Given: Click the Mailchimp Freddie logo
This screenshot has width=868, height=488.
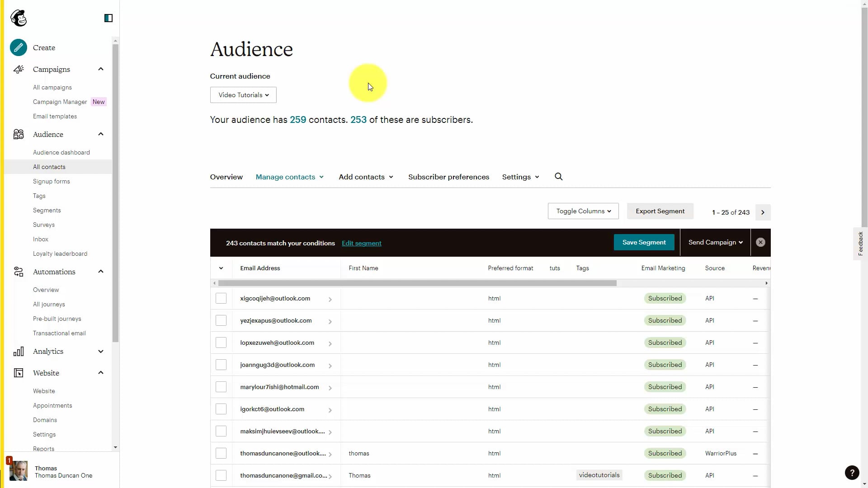Looking at the screenshot, I should 19,18.
